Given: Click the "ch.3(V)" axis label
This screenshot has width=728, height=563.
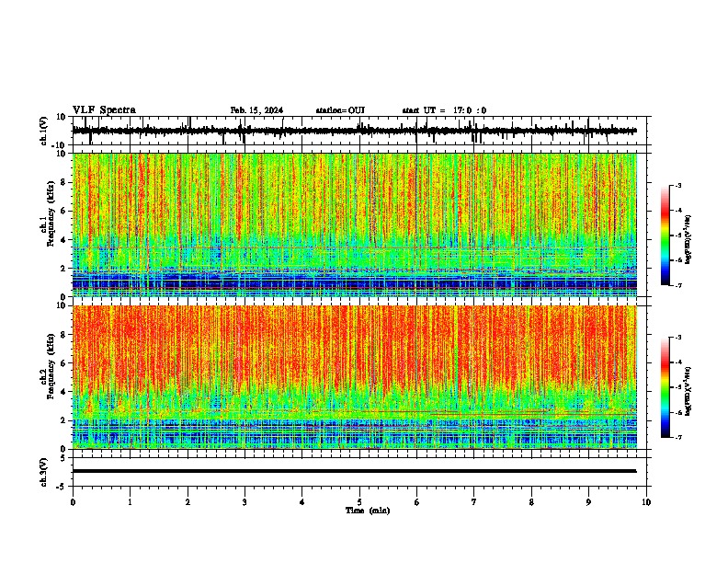Looking at the screenshot, I should point(43,473).
